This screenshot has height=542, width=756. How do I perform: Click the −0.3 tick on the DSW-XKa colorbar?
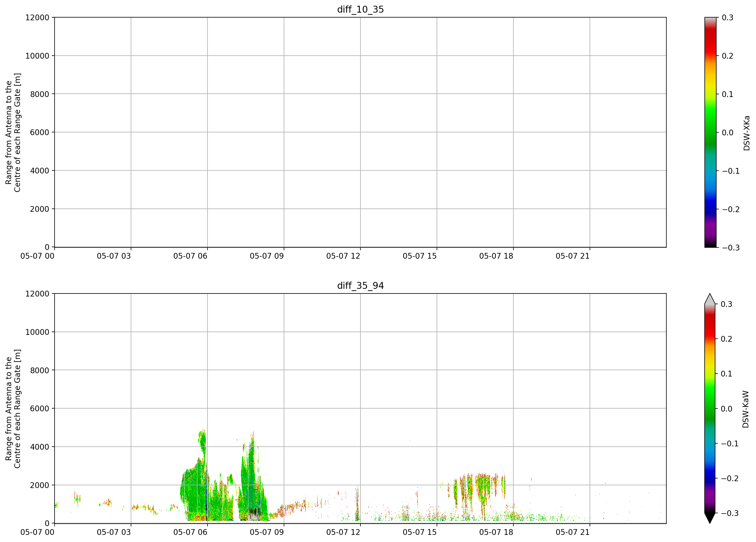[x=731, y=247]
